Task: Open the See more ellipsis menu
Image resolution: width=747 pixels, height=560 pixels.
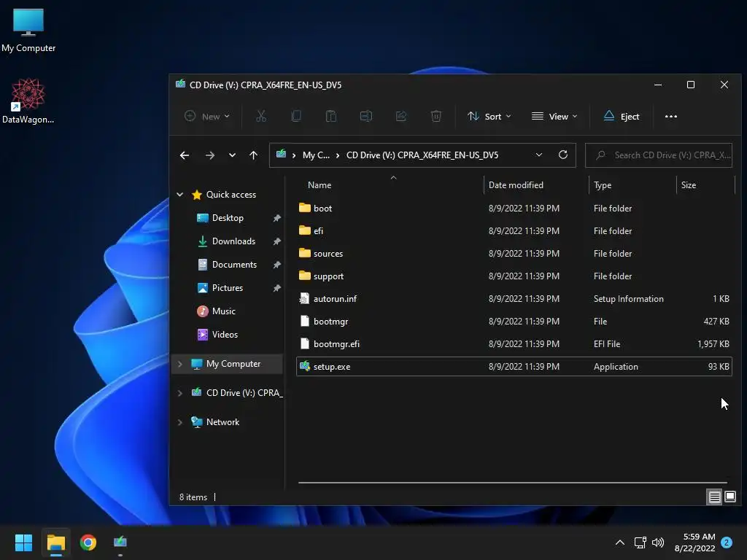Action: tap(671, 116)
